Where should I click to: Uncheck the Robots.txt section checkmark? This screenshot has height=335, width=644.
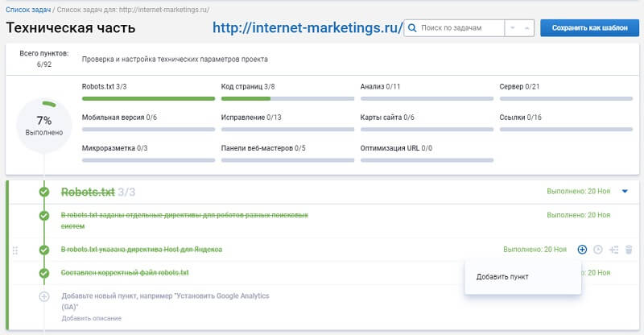(44, 192)
